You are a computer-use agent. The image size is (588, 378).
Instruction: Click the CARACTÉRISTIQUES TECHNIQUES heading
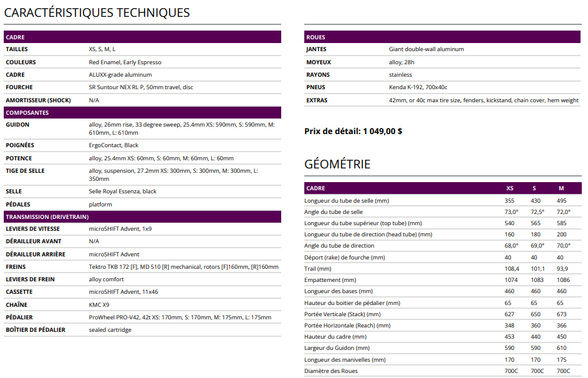[97, 12]
